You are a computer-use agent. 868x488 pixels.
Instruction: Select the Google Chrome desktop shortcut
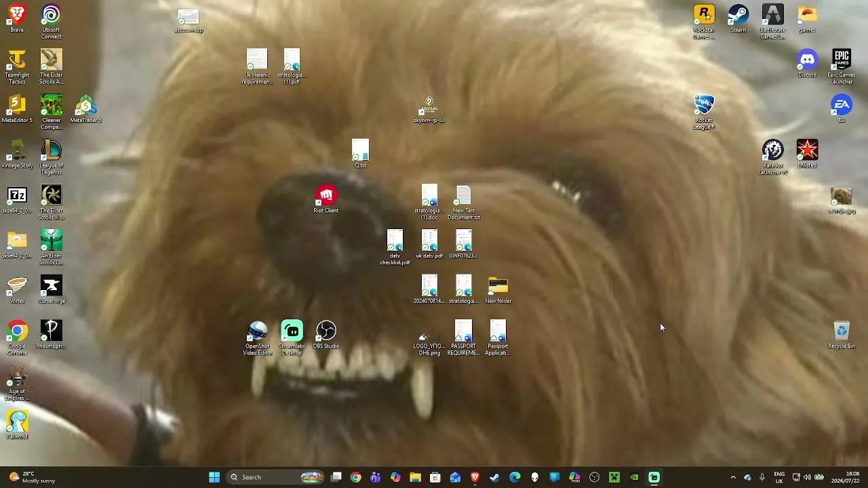tap(17, 338)
